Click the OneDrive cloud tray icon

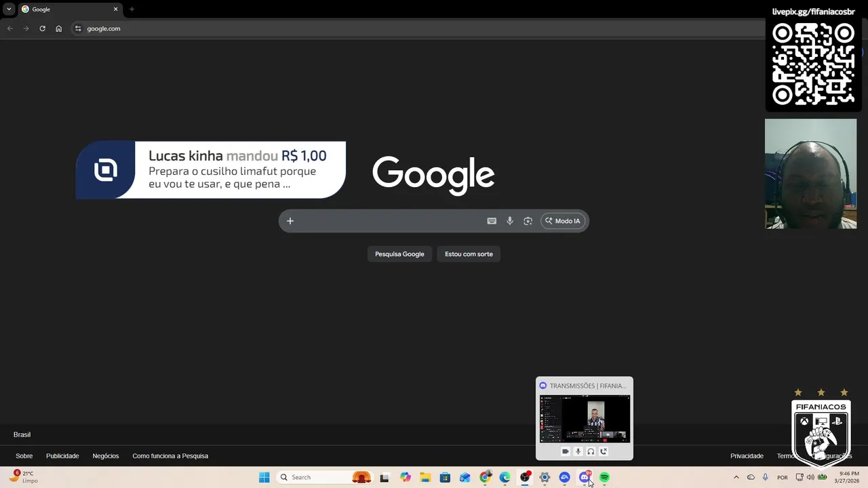coord(751,477)
